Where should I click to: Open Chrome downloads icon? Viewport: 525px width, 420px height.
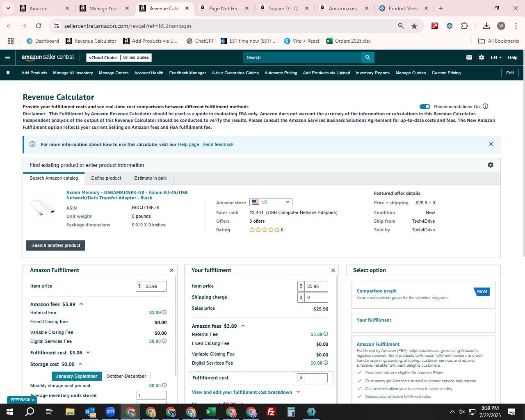pos(486,26)
